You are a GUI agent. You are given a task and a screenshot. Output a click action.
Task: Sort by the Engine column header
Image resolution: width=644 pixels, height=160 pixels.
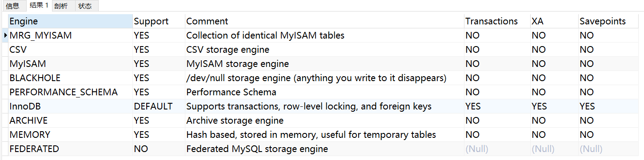[70, 21]
